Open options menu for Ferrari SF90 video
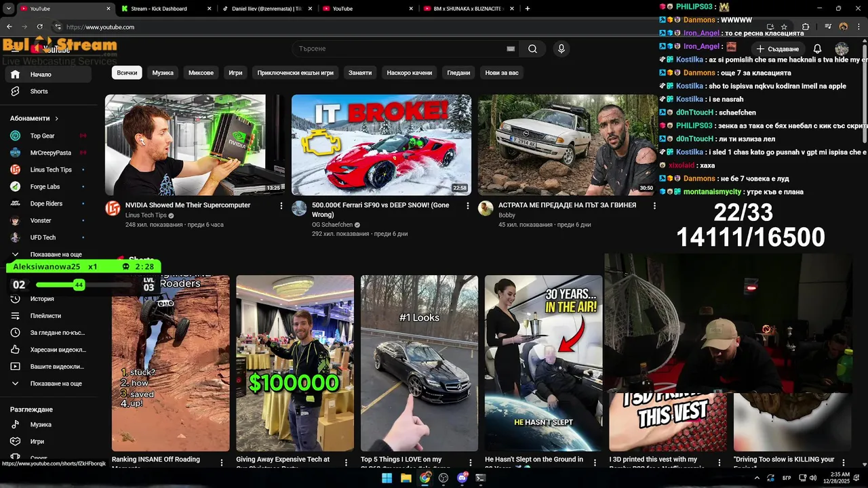 468,205
